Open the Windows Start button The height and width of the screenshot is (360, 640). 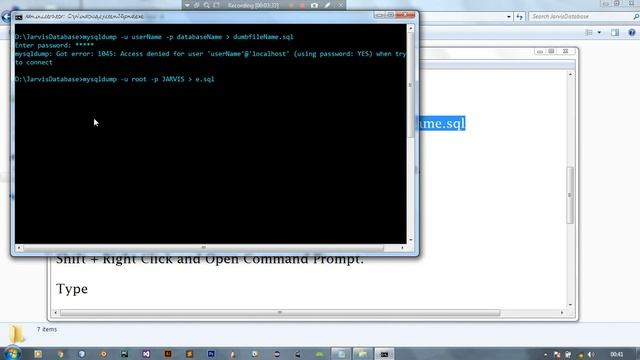[12, 353]
